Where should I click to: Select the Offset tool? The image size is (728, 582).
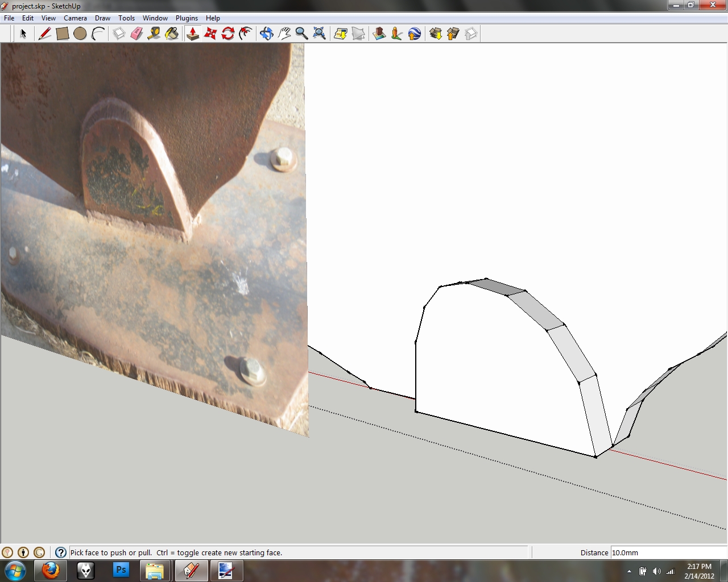(246, 34)
